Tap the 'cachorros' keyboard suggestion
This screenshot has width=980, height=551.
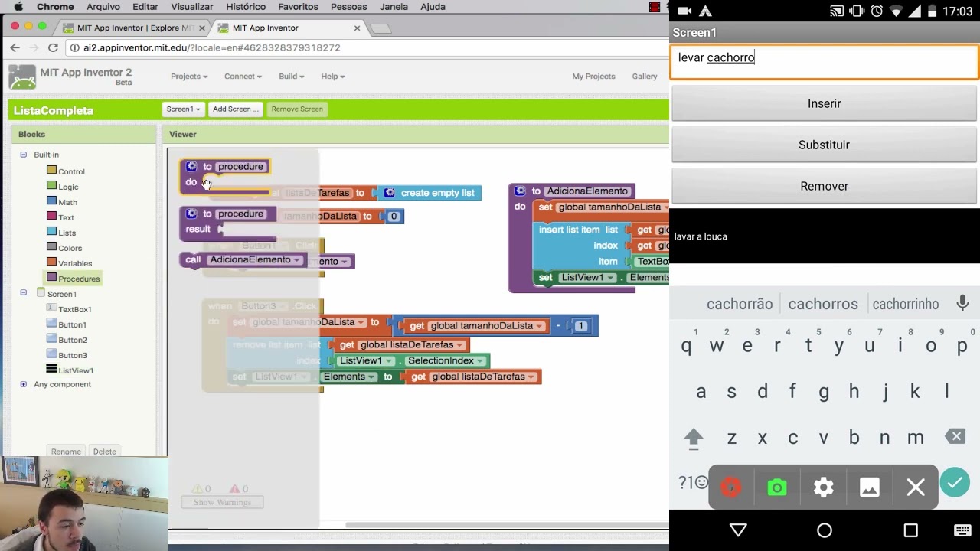click(x=823, y=304)
